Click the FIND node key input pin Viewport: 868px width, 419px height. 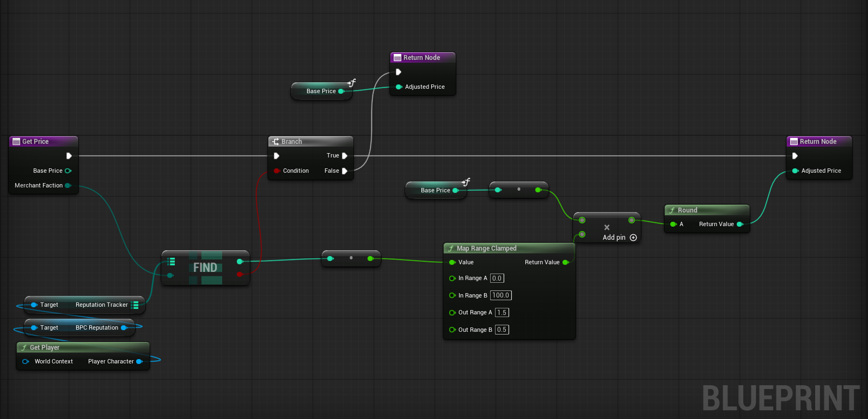click(170, 275)
